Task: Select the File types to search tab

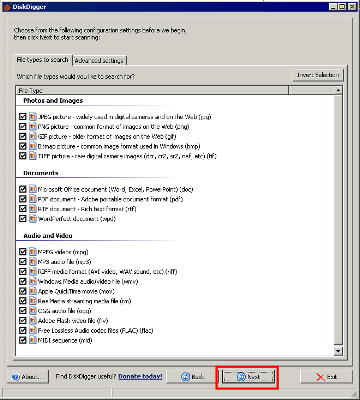Action: (x=42, y=60)
